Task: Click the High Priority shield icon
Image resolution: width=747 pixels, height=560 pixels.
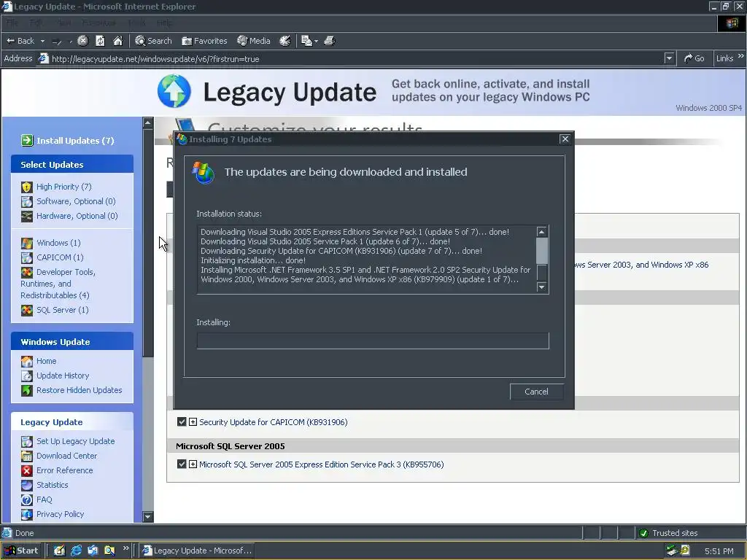Action: 27,187
